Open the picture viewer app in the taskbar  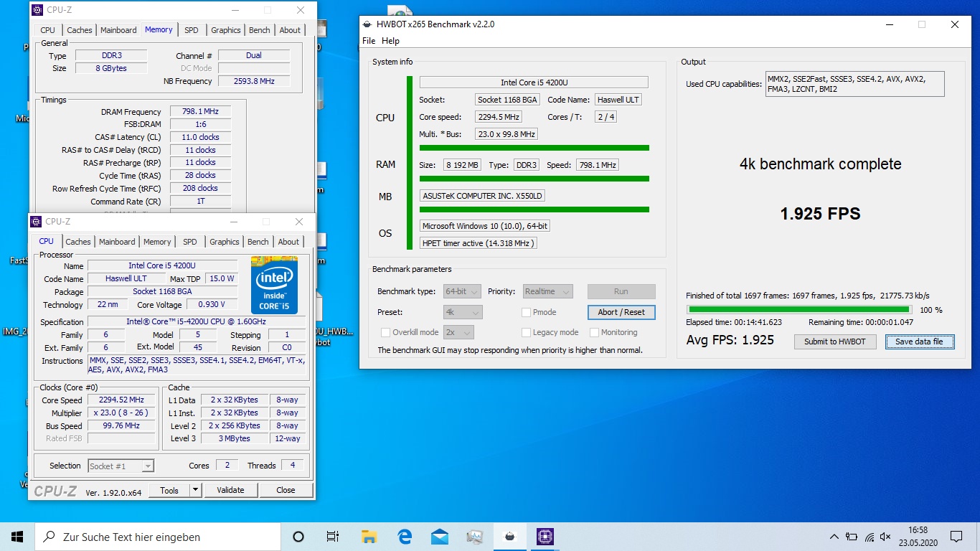(475, 537)
